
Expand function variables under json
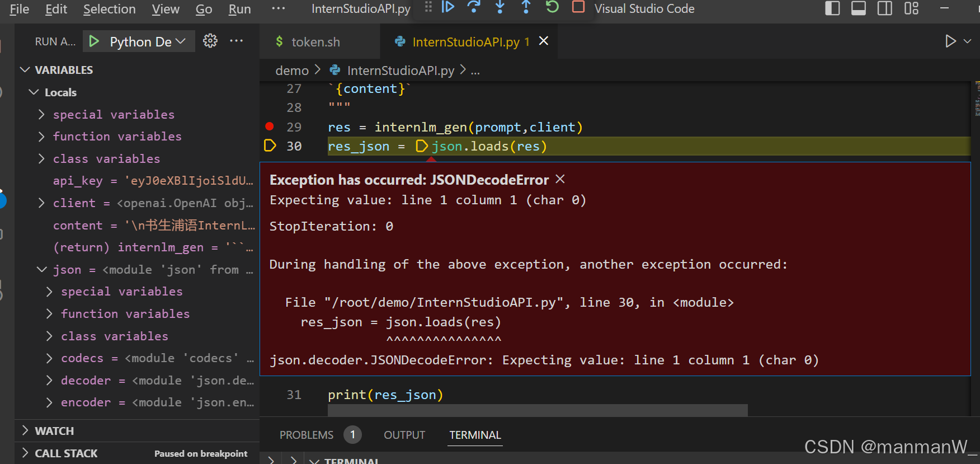[49, 313]
